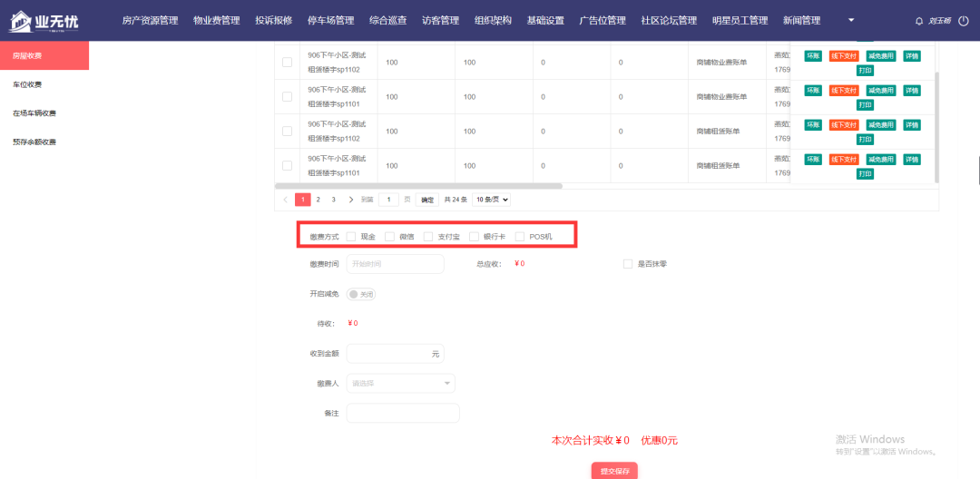Click the table vertical scrollbar

pyautogui.click(x=936, y=127)
